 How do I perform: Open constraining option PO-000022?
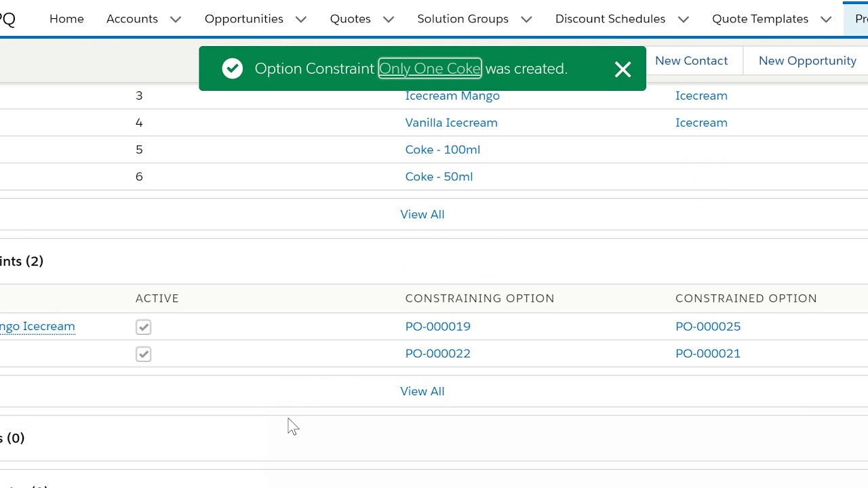click(x=438, y=354)
